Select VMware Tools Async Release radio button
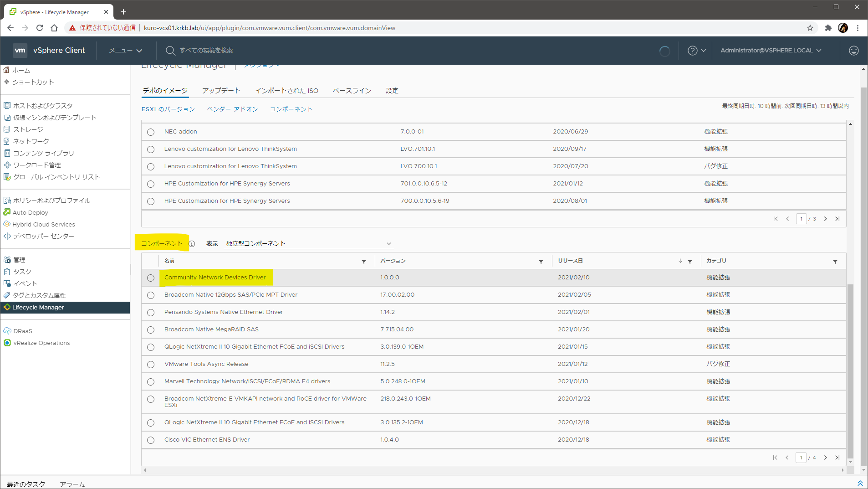Screen dimensions: 868x489 coord(151,365)
